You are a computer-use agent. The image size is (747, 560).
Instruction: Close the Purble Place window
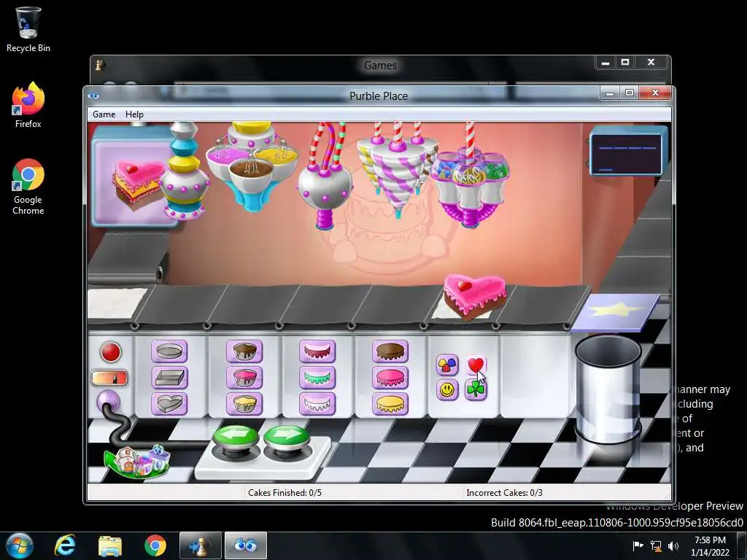click(655, 93)
